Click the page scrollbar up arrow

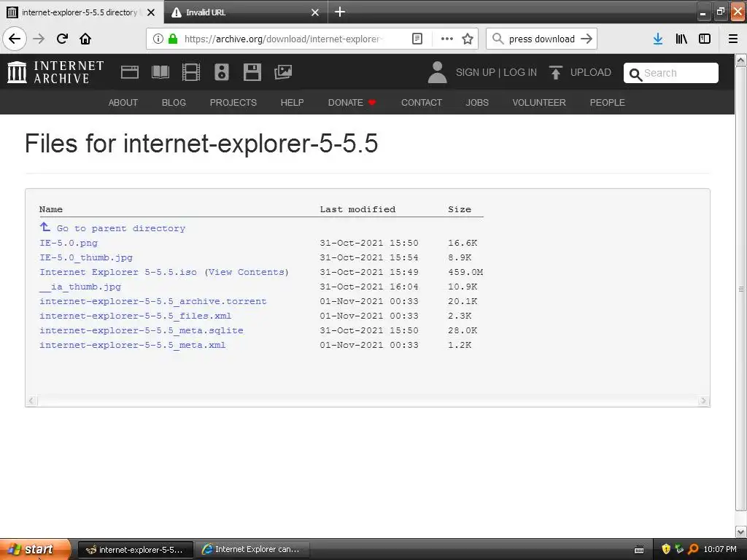tap(741, 61)
